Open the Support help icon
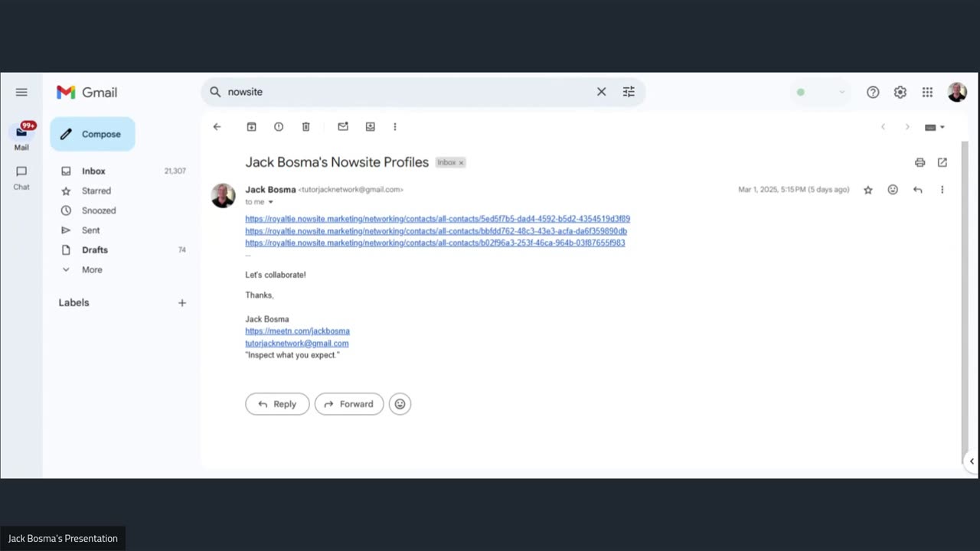 (x=873, y=93)
